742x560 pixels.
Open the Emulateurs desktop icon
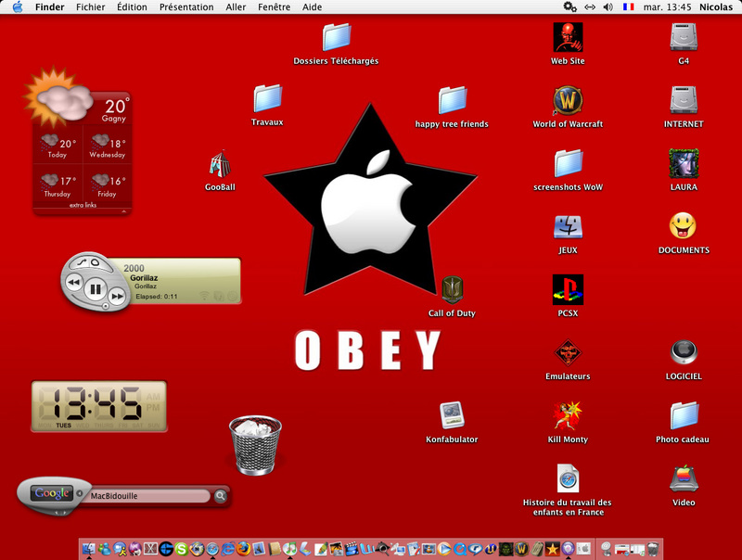pos(568,353)
